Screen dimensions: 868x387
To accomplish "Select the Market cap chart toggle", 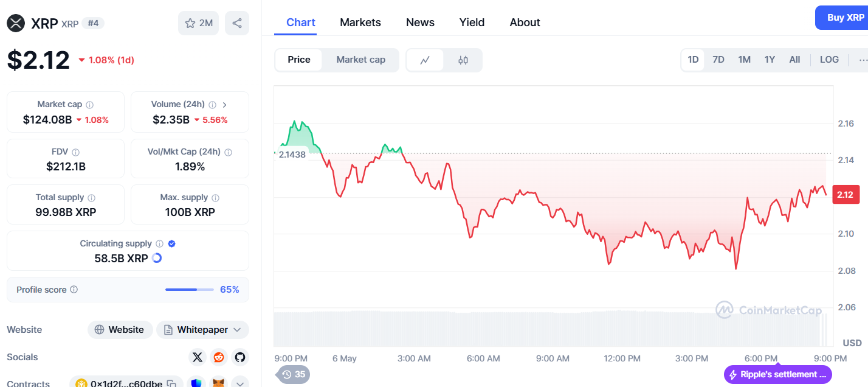I will 361,60.
